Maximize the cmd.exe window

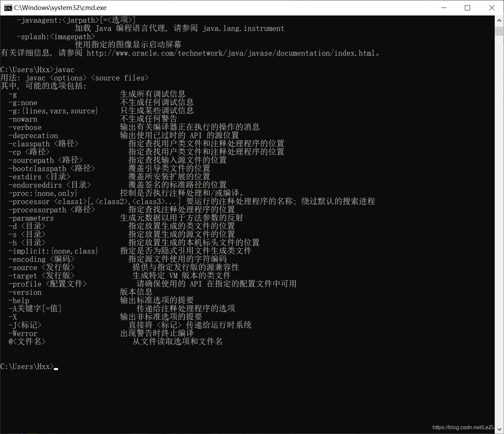(467, 8)
